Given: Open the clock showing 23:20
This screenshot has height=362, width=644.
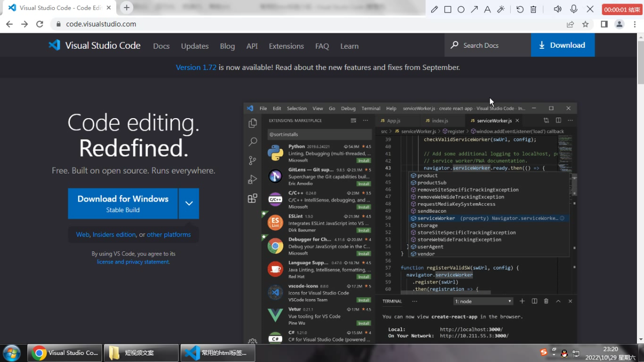Looking at the screenshot, I should click(610, 353).
